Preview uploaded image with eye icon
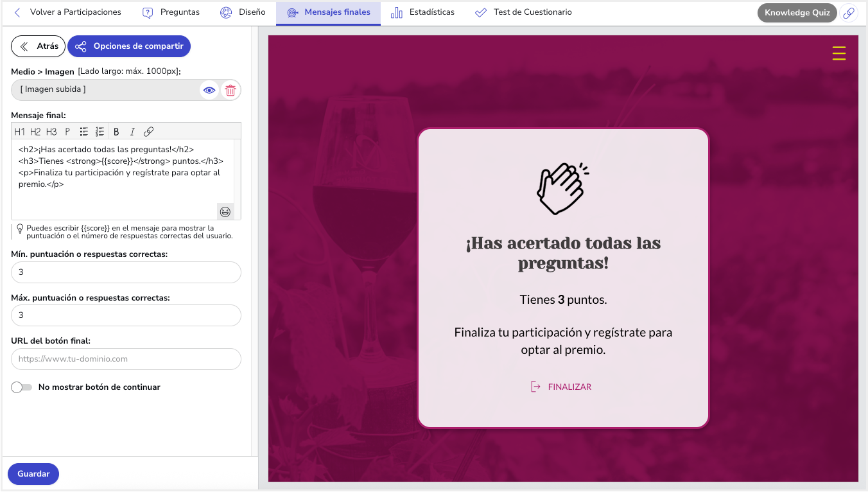The height and width of the screenshot is (492, 868). click(209, 91)
